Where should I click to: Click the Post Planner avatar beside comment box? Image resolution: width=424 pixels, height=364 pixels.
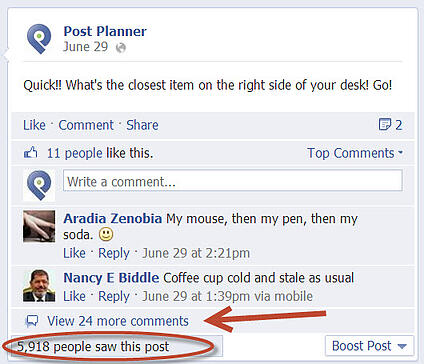click(39, 185)
